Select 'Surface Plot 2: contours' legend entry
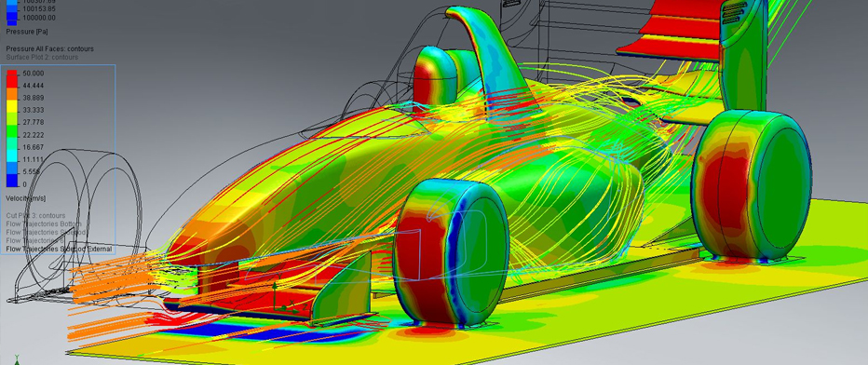Image resolution: width=868 pixels, height=365 pixels. click(x=42, y=57)
